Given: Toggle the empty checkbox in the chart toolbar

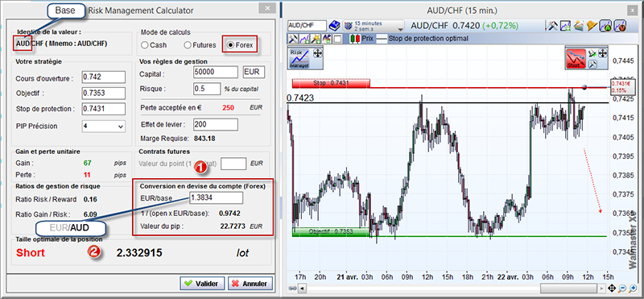Looking at the screenshot, I should pyautogui.click(x=337, y=39).
